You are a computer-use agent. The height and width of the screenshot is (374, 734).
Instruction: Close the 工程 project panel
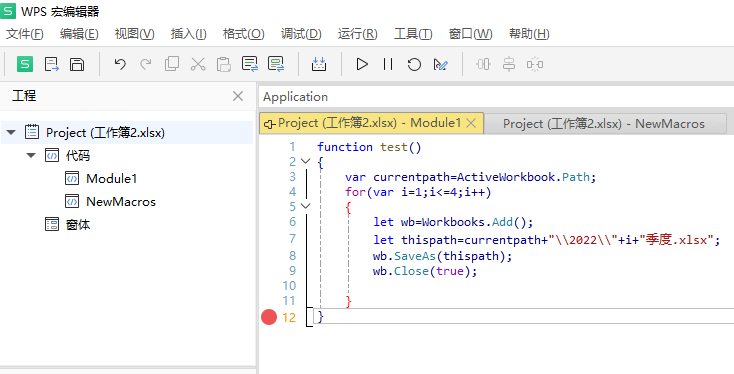(x=238, y=96)
